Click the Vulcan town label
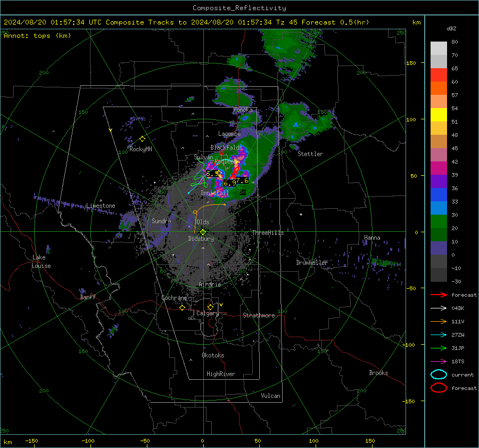Viewport: 479px width, 448px height. (271, 396)
